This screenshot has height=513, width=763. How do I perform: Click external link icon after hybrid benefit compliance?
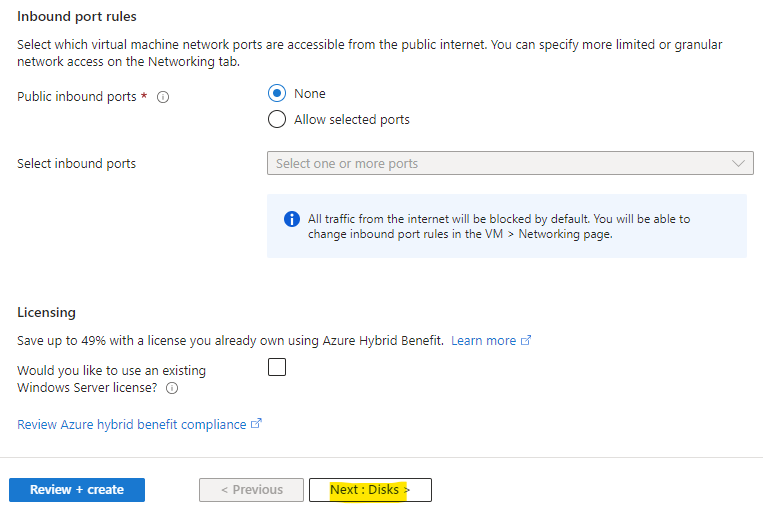click(x=256, y=423)
